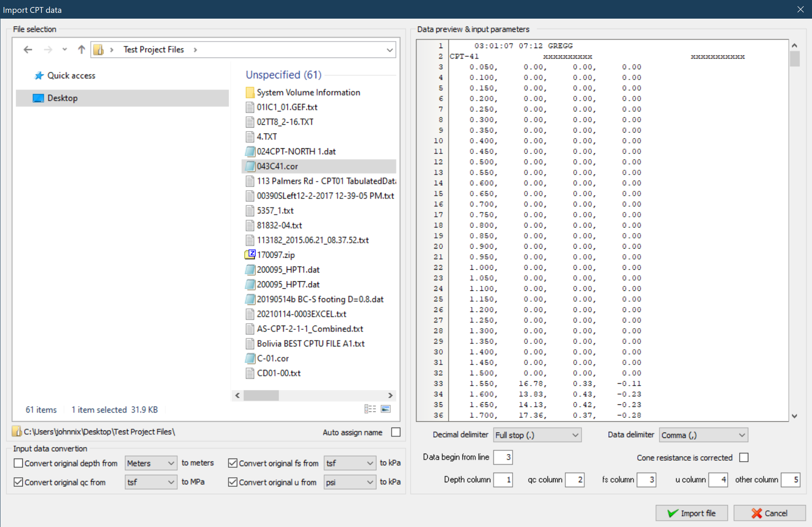Screen dimensions: 812x527
Task: Select file 01IC1_01.GEF.txt
Action: pos(287,107)
